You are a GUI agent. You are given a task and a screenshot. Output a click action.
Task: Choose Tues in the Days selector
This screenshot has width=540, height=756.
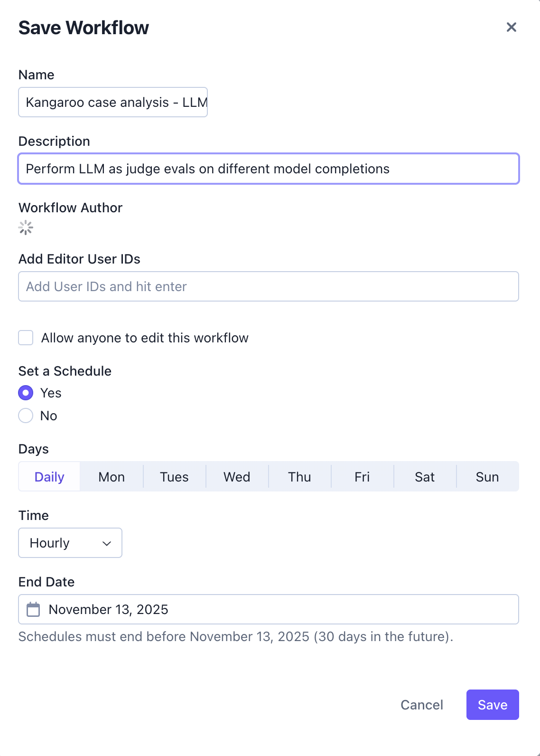tap(174, 476)
